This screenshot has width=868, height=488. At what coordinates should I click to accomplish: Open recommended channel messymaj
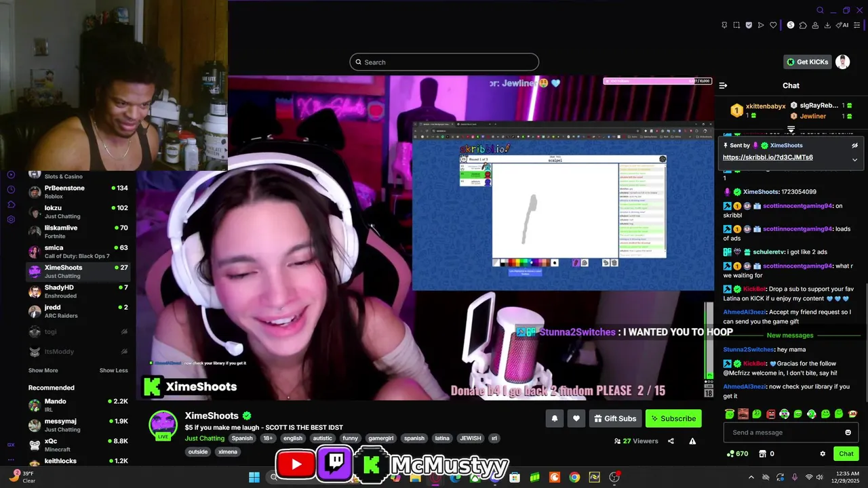tap(79, 425)
